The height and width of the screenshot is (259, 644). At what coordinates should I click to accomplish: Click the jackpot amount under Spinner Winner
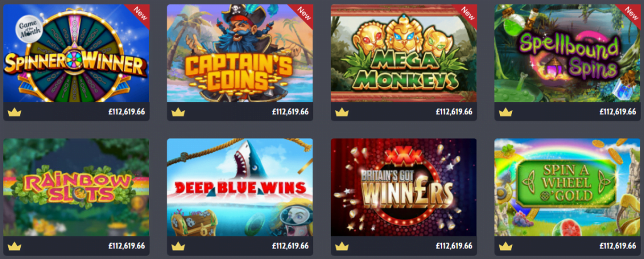tap(126, 112)
